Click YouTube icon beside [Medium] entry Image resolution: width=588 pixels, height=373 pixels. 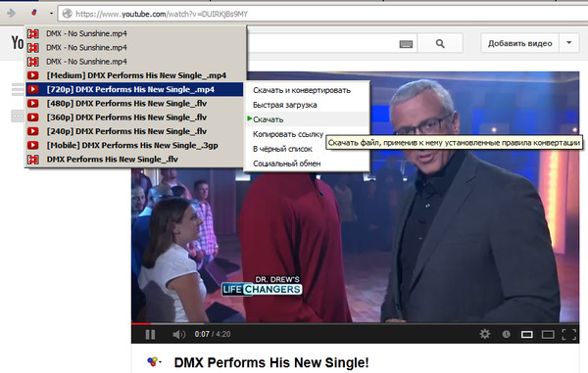(33, 75)
